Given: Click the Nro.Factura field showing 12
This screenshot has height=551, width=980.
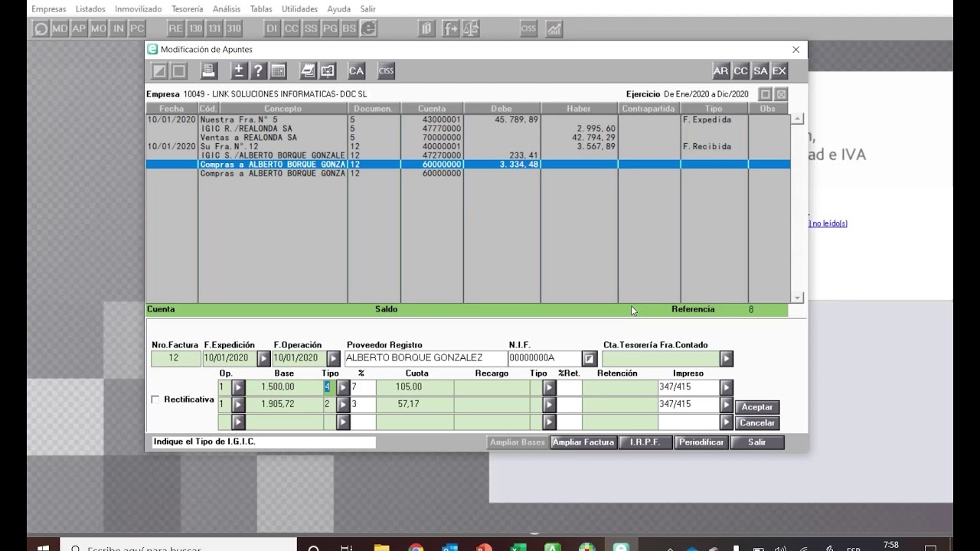Looking at the screenshot, I should point(175,358).
